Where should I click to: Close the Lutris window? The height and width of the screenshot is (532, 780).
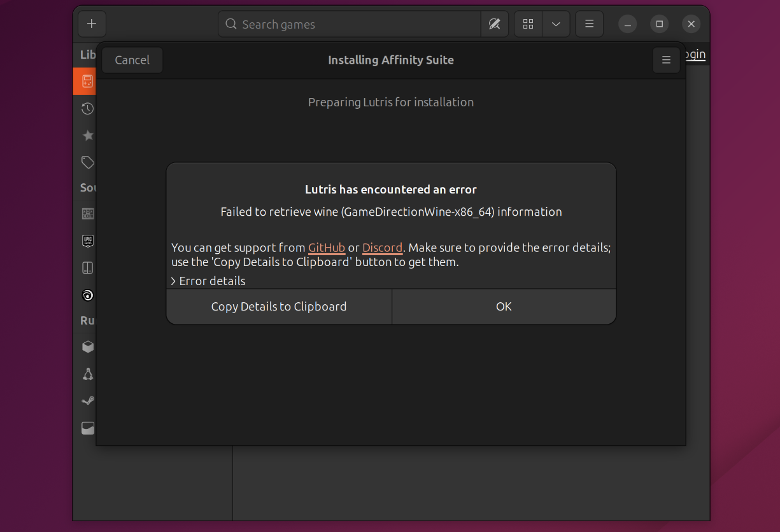[x=691, y=24]
